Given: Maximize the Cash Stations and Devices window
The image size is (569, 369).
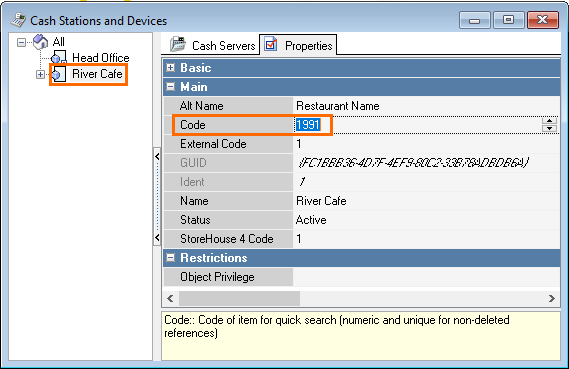Looking at the screenshot, I should point(508,20).
